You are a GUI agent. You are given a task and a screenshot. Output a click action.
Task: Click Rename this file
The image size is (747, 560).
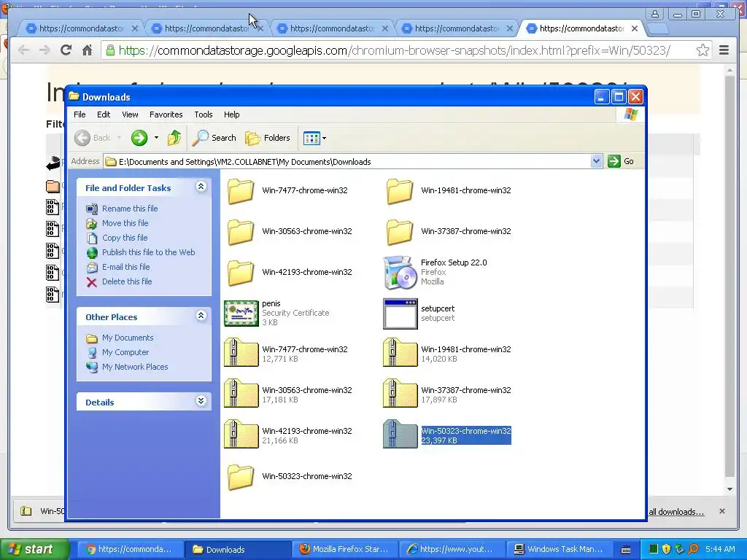point(130,209)
